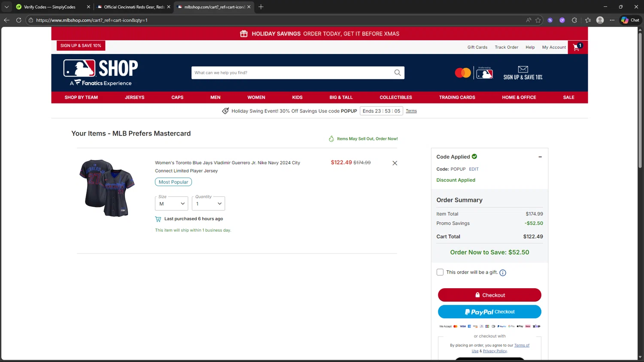Open the tab search chevron
This screenshot has width=644, height=362.
[6, 7]
